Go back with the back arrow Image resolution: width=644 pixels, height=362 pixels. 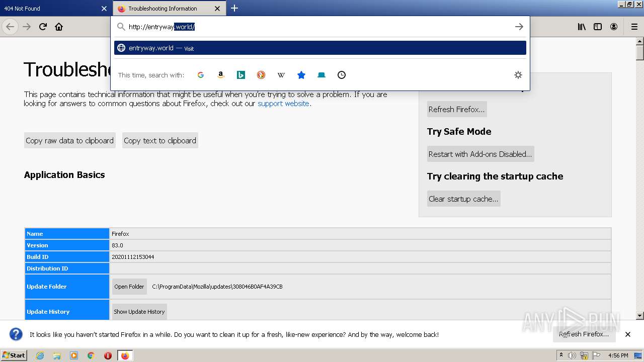click(10, 27)
